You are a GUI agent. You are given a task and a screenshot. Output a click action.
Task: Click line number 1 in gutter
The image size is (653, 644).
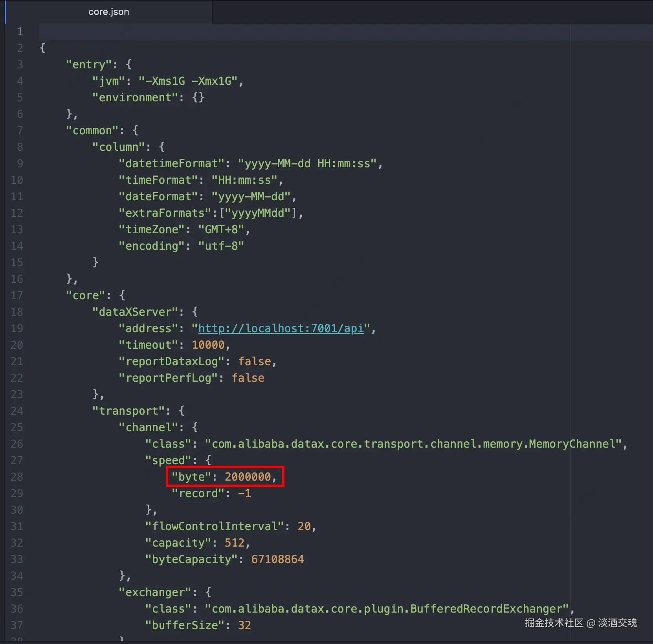coord(20,31)
